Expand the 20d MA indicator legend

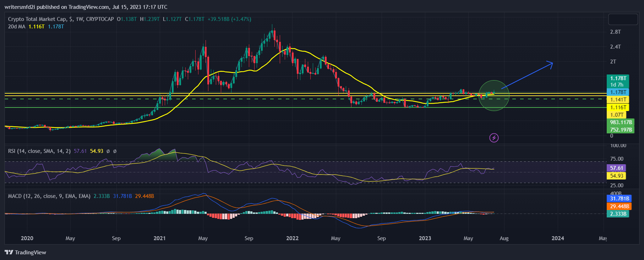(16, 27)
